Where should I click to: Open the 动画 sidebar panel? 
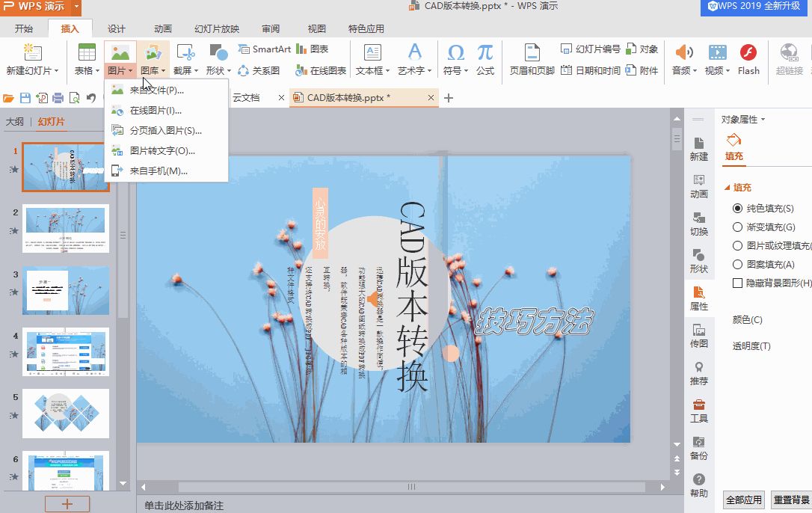[x=698, y=186]
